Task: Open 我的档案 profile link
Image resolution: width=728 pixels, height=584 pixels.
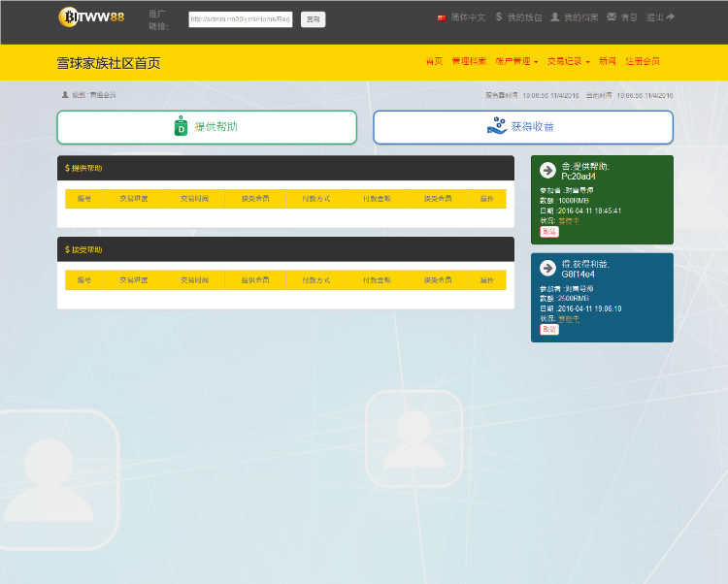Action: [x=581, y=17]
